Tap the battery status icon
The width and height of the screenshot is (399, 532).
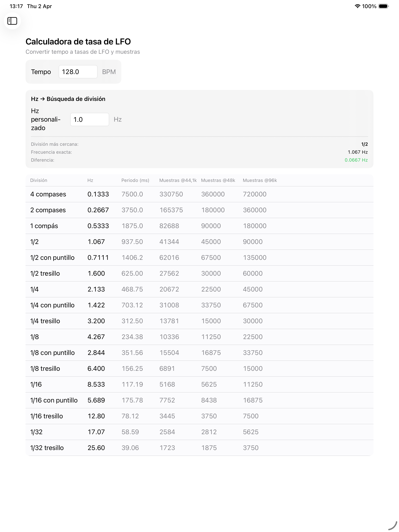coord(384,6)
